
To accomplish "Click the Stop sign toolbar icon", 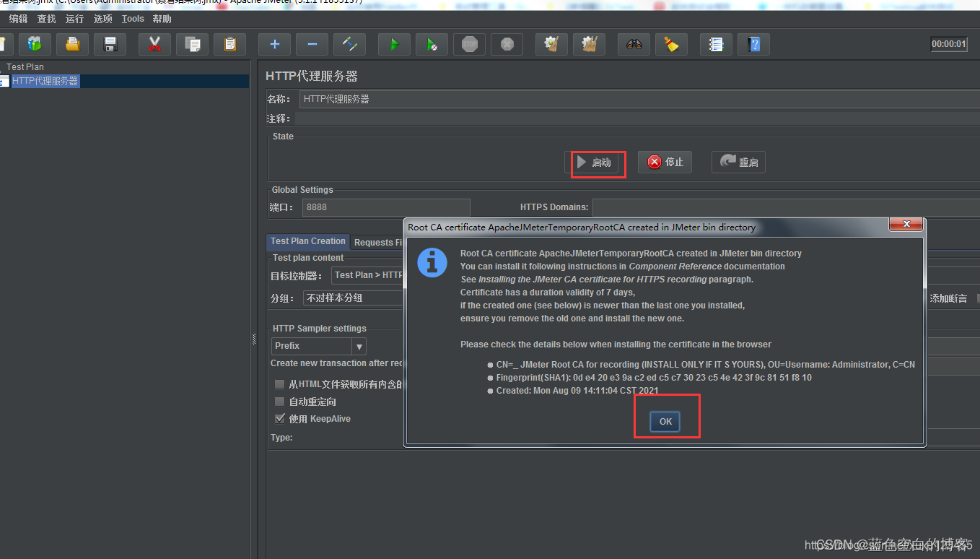I will click(x=469, y=44).
